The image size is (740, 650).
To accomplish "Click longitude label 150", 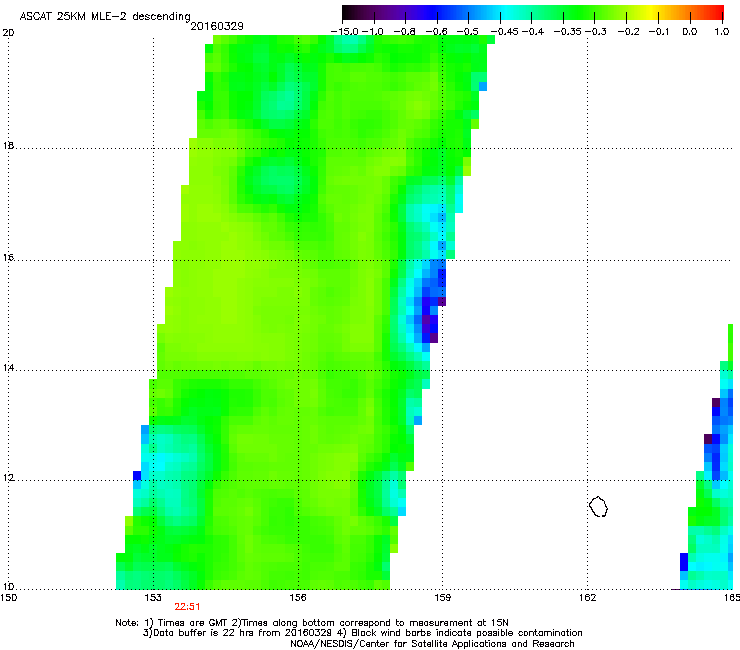I will tap(8, 598).
